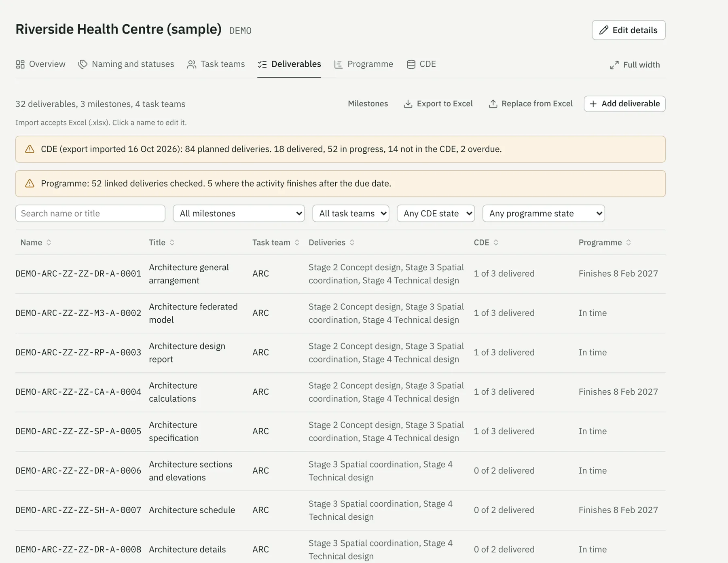The image size is (728, 563).
Task: Sort by Title column arrows
Action: click(x=172, y=242)
